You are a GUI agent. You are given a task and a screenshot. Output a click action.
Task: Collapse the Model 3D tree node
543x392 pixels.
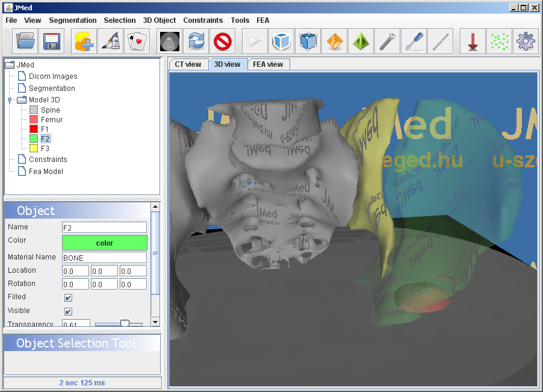click(10, 101)
